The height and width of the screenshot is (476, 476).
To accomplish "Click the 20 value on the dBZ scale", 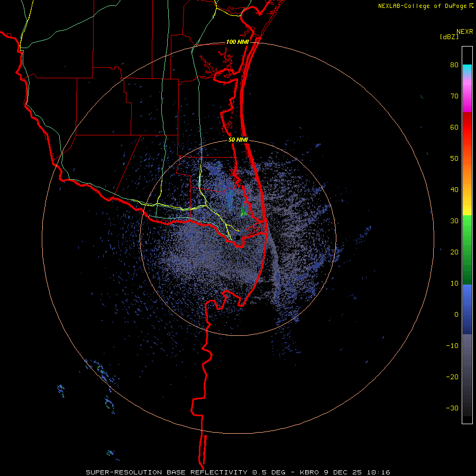I will (x=454, y=252).
